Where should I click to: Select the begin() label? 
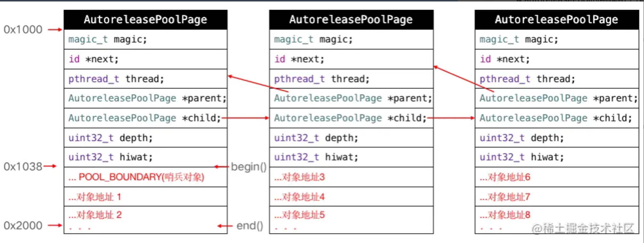[x=249, y=167]
